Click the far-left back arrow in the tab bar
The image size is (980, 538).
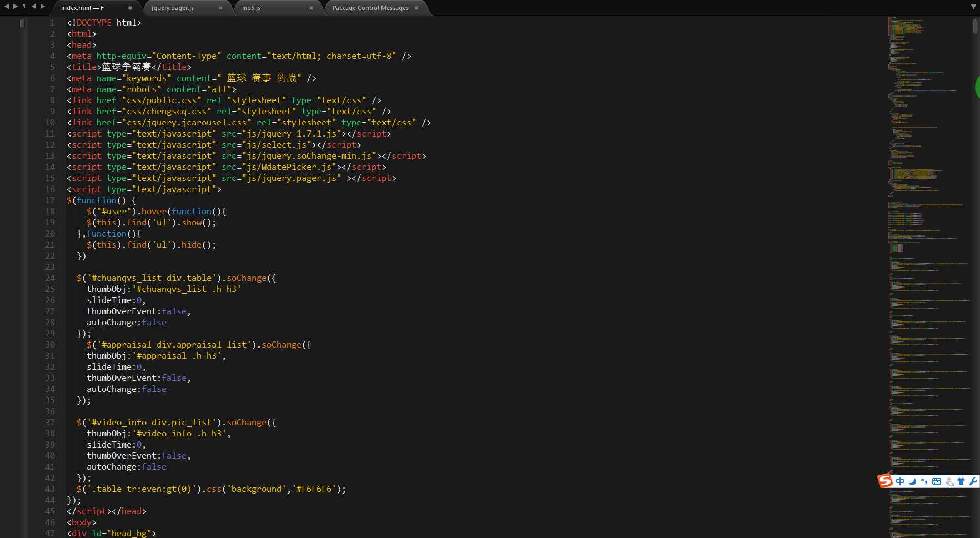pyautogui.click(x=7, y=6)
